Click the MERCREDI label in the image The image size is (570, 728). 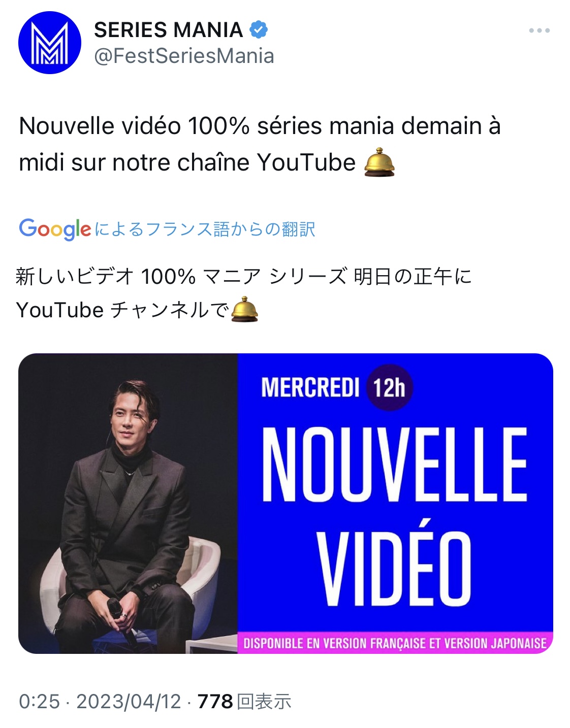[x=310, y=388]
